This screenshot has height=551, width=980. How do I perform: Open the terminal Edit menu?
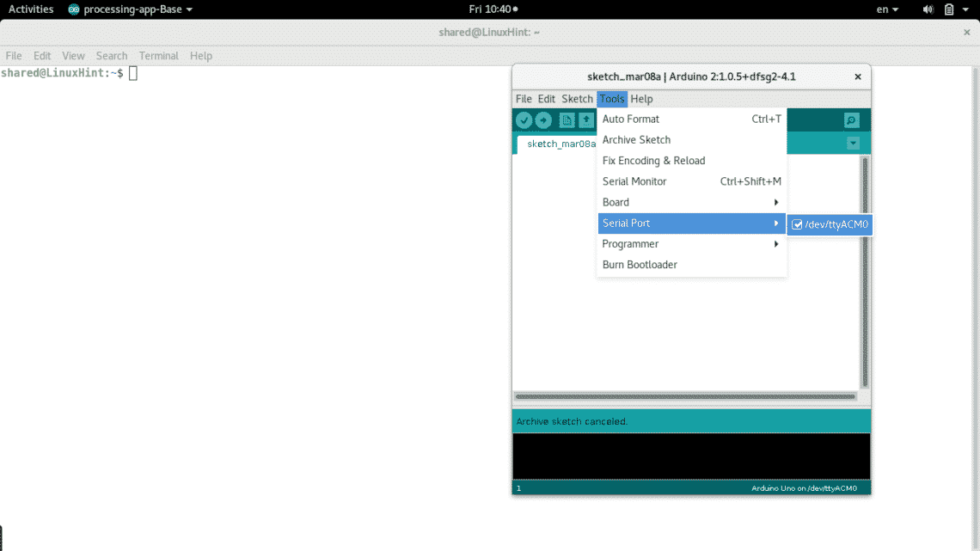coord(42,56)
